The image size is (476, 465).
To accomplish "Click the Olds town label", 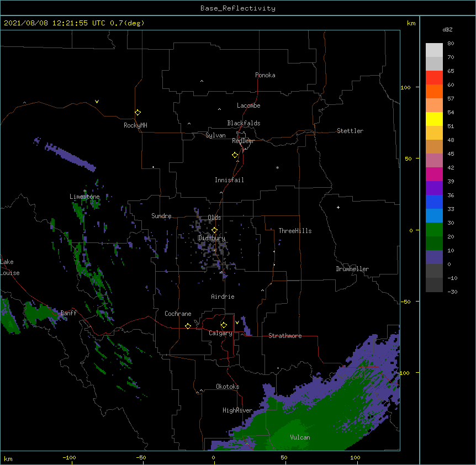I will (214, 218).
